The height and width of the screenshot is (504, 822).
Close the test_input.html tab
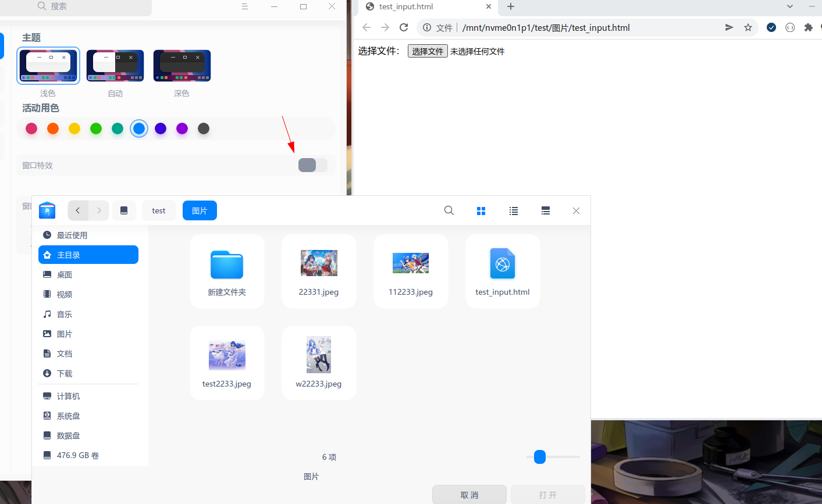(x=489, y=6)
